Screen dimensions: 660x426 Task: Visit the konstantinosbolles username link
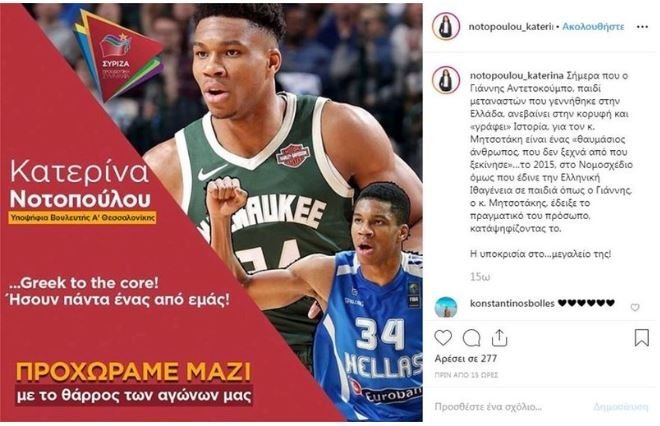(512, 303)
